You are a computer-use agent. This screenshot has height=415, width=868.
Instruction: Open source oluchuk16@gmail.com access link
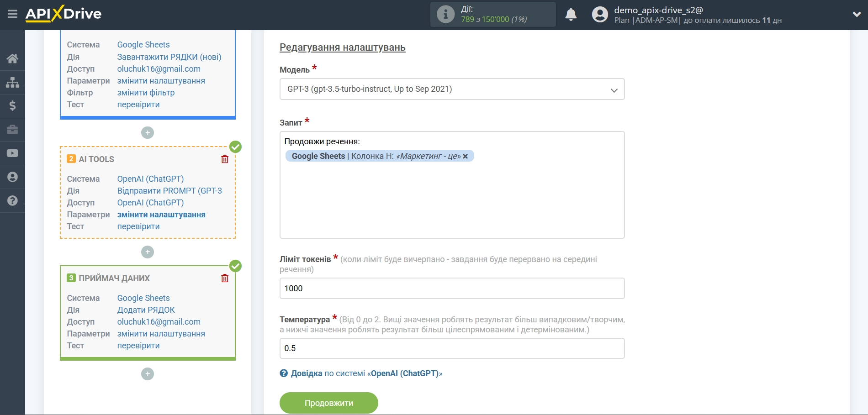click(x=159, y=69)
